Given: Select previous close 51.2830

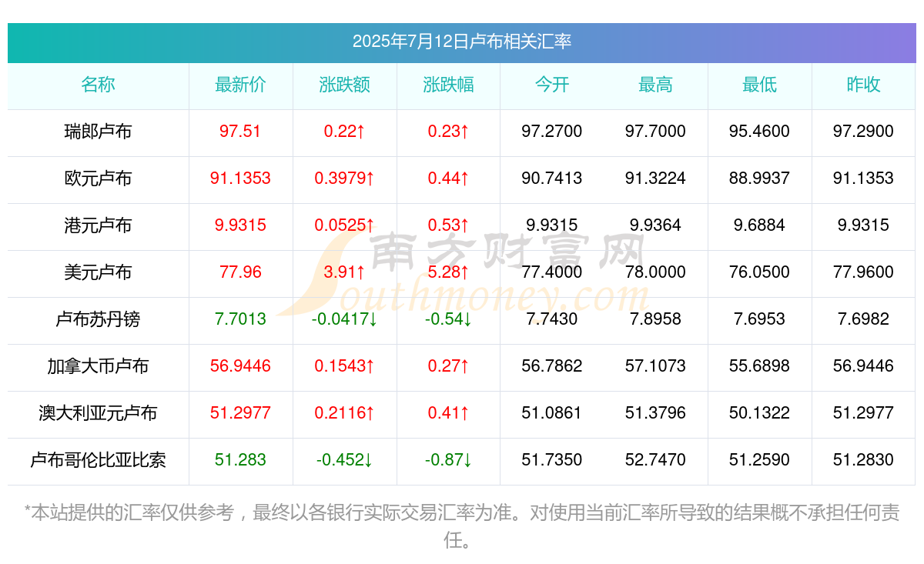Looking at the screenshot, I should click(863, 460).
